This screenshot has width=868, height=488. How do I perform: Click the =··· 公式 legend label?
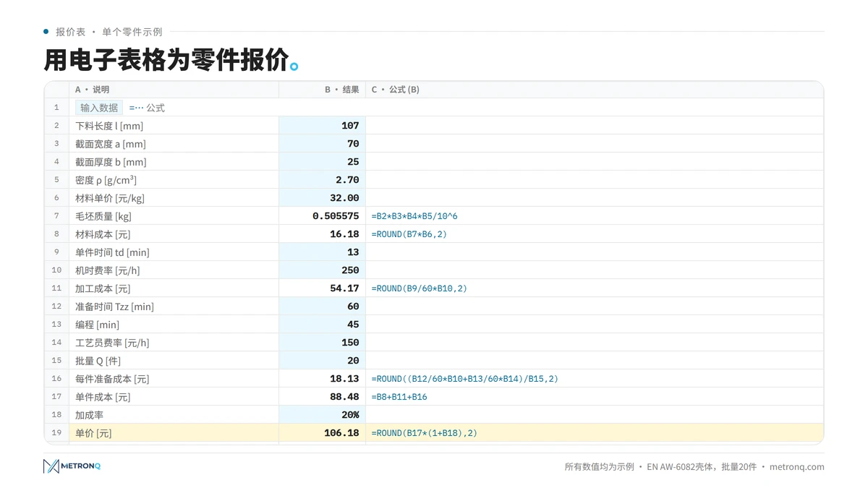(x=147, y=108)
